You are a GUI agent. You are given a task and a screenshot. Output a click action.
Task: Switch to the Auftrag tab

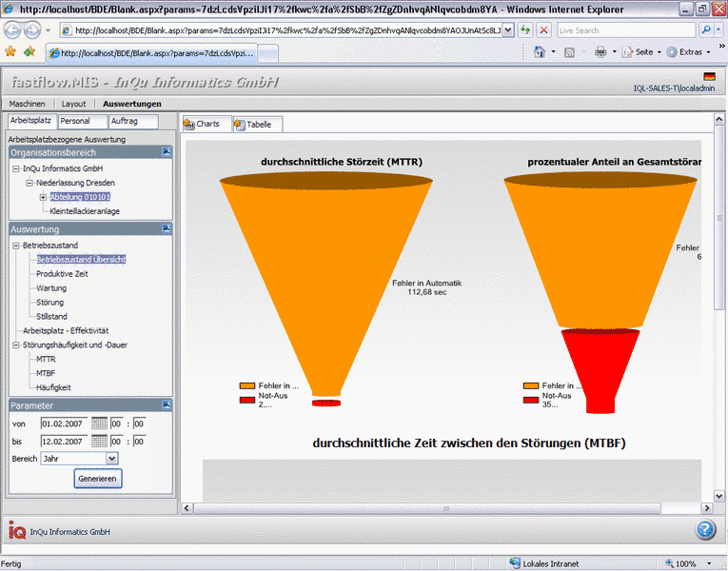tap(133, 121)
